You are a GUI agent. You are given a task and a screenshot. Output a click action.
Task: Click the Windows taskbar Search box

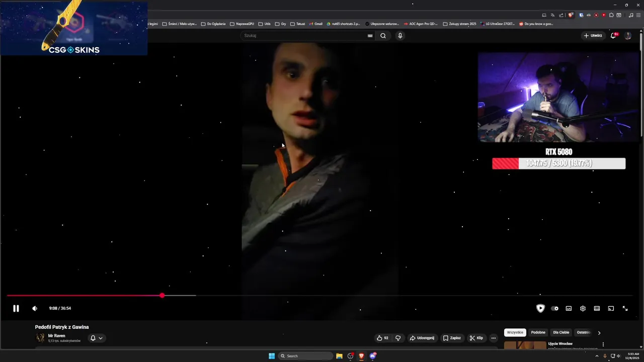pyautogui.click(x=306, y=356)
